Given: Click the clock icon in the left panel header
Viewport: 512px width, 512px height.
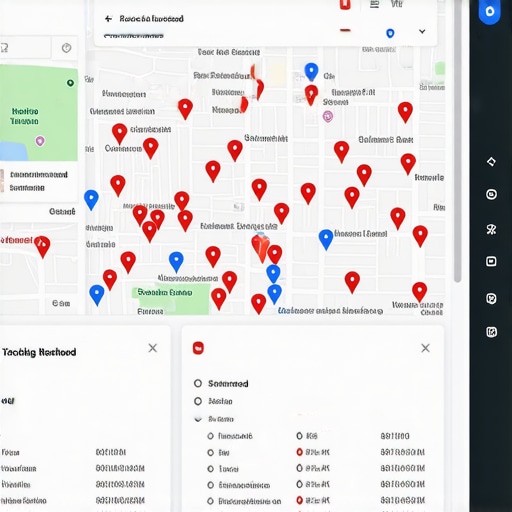Looking at the screenshot, I should pos(66,48).
